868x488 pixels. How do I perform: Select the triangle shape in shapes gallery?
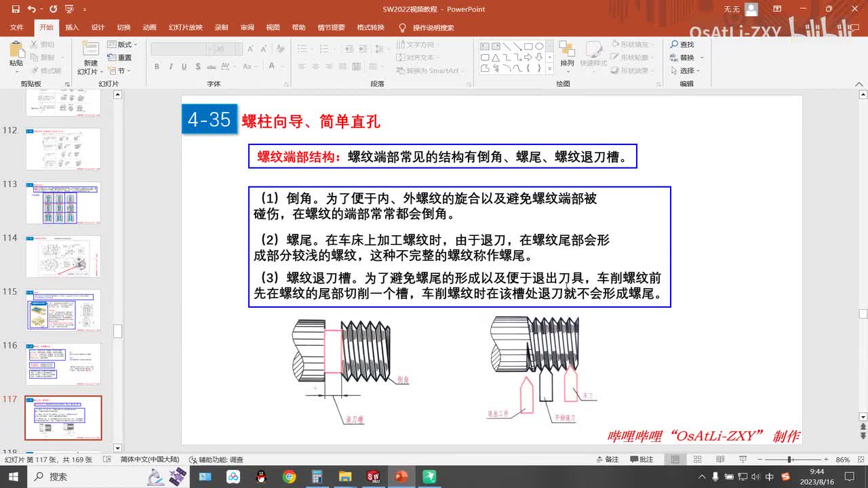[x=496, y=57]
